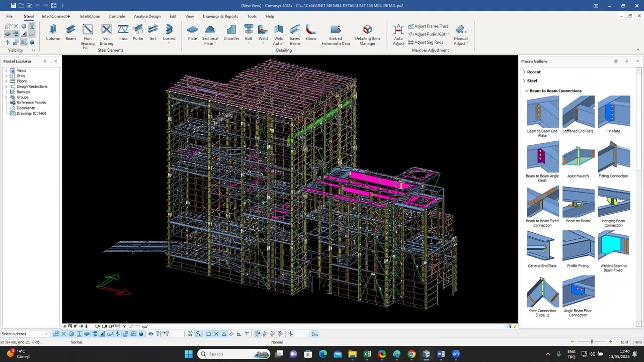Open the Windows Start menu
The width and height of the screenshot is (644, 362).
pyautogui.click(x=189, y=354)
